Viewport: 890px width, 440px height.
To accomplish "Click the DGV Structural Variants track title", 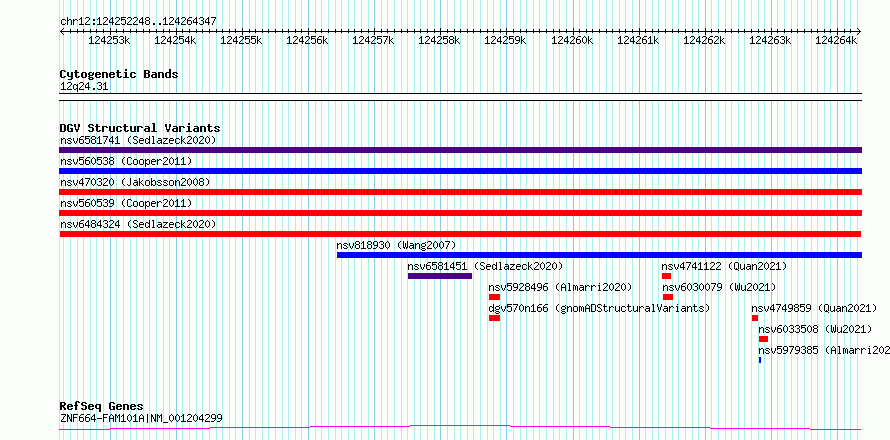I will (x=140, y=128).
